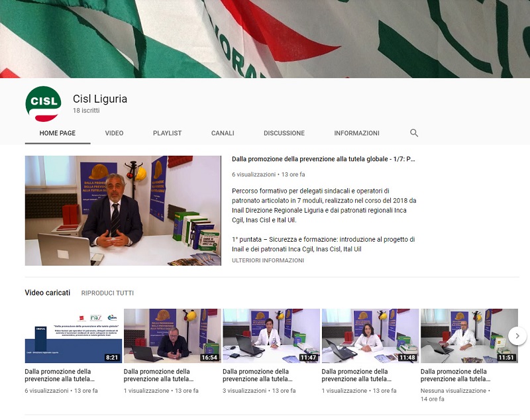Click '6 visualizzazioni • 13 ore fa' under featured title

268,174
